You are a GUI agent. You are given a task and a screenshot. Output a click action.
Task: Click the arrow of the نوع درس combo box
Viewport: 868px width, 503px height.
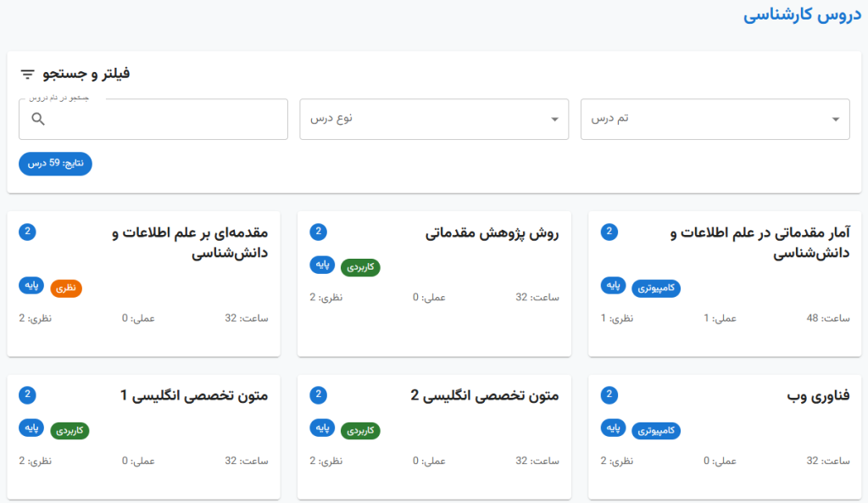tap(554, 119)
